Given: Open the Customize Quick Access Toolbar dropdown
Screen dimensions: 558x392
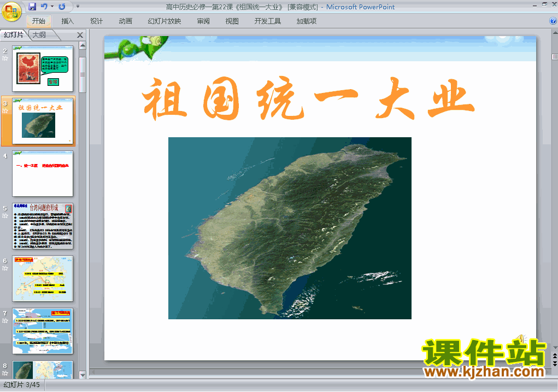Looking at the screenshot, I should [78, 7].
